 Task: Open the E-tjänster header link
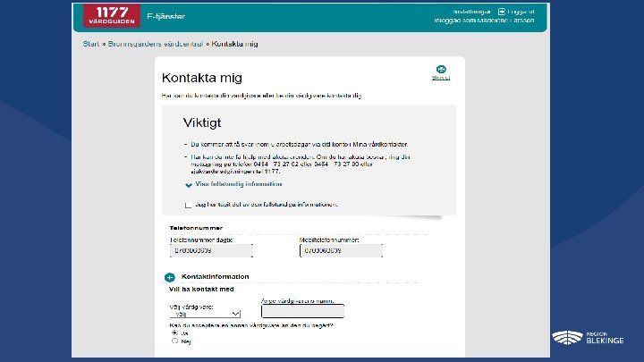coord(166,16)
